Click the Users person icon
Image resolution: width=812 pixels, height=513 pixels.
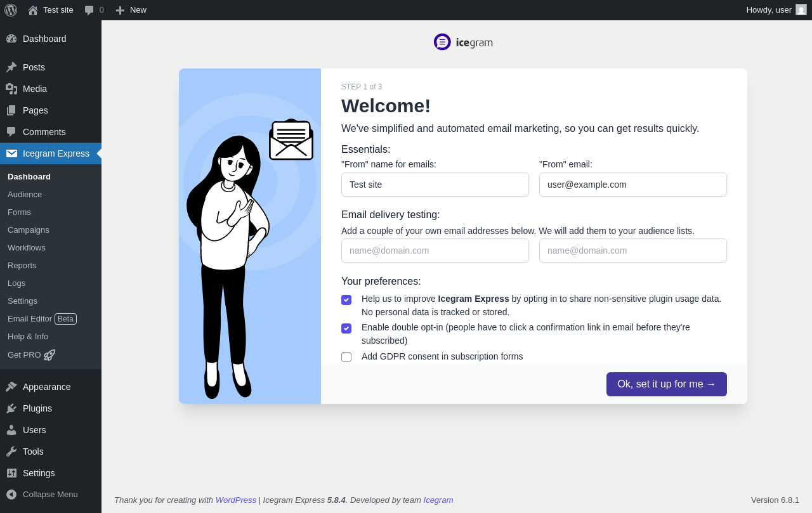11,430
